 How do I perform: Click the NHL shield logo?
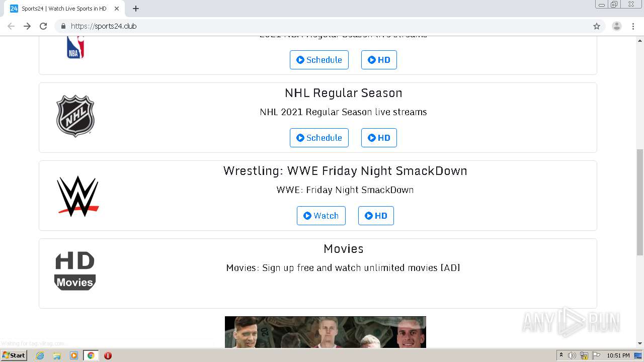point(75,116)
